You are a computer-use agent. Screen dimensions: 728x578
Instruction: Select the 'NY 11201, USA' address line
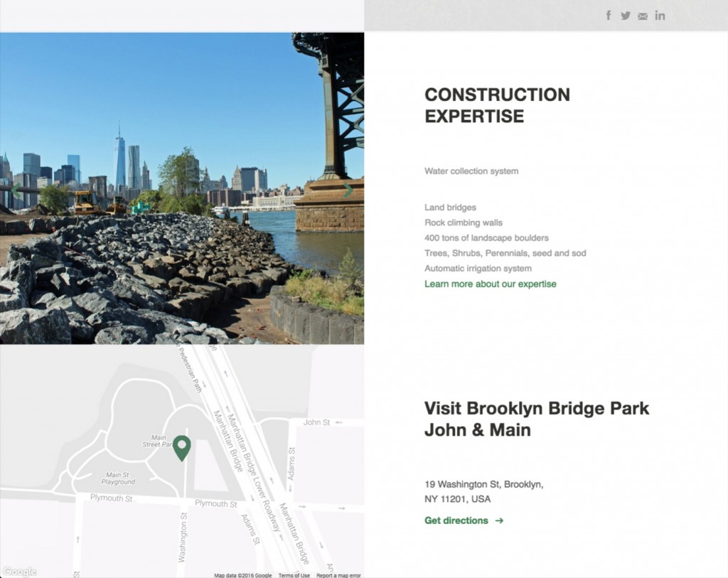tap(457, 499)
